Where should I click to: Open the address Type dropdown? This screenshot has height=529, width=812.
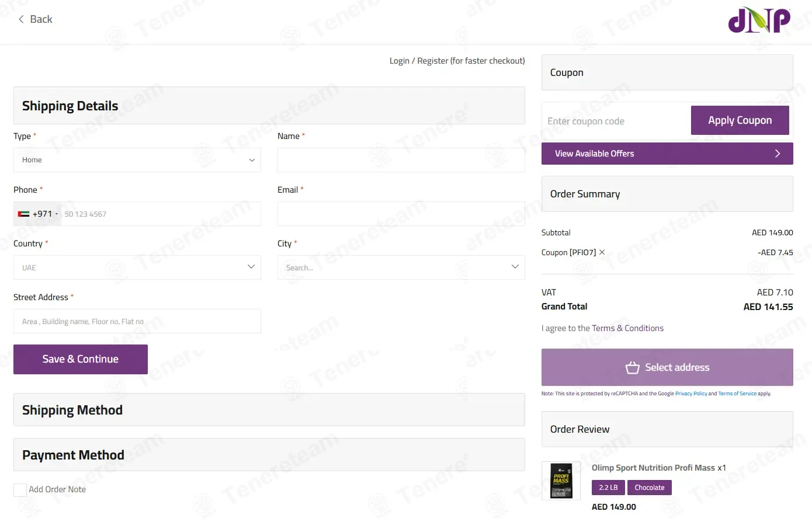pos(137,160)
